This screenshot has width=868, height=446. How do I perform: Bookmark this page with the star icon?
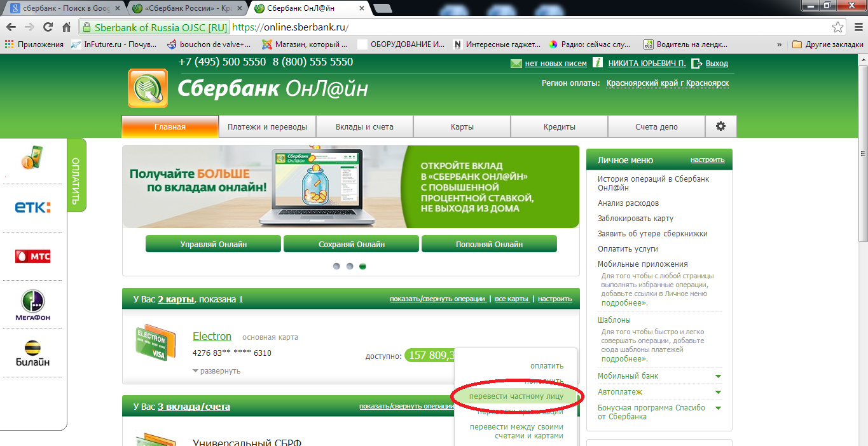point(838,27)
